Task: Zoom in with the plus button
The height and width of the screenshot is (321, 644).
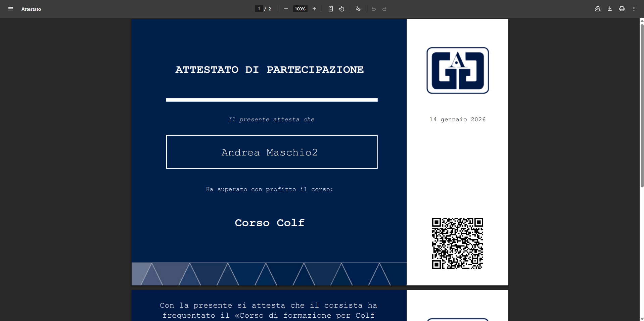Action: [314, 9]
